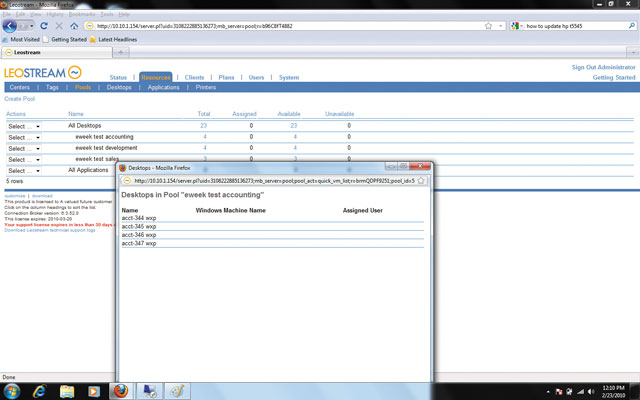Click the volume speaker tray icon

pos(591,392)
